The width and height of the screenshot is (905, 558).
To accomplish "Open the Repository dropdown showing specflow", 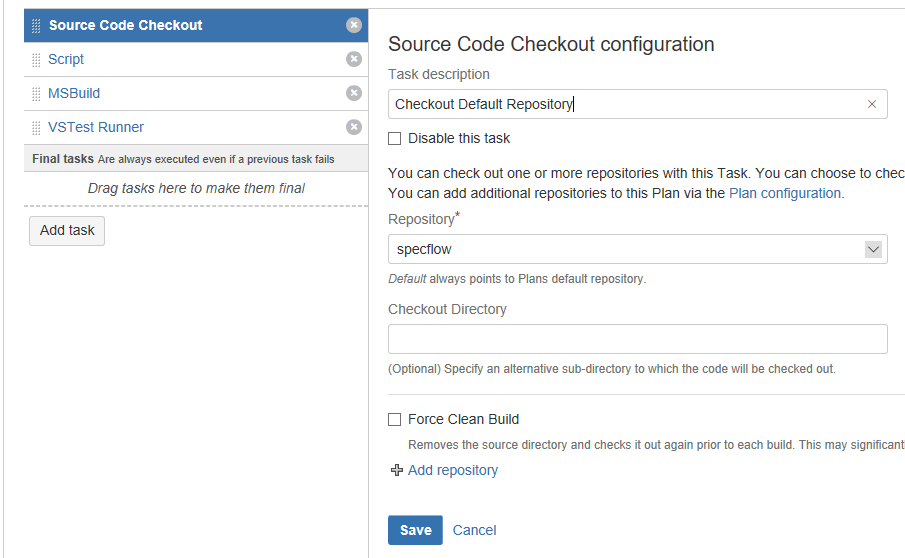I will 637,249.
